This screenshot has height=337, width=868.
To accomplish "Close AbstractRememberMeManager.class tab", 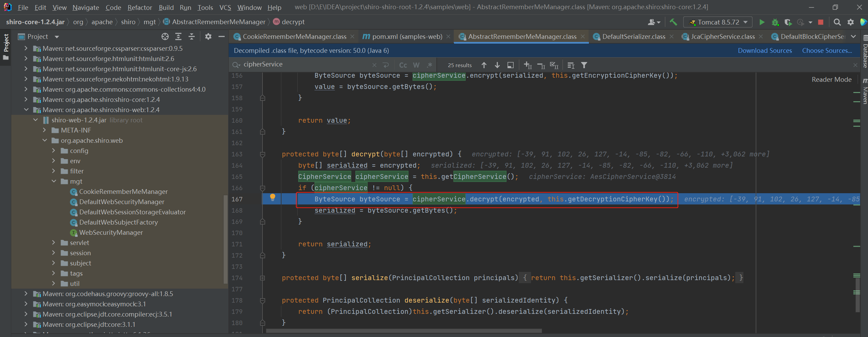I will 583,36.
